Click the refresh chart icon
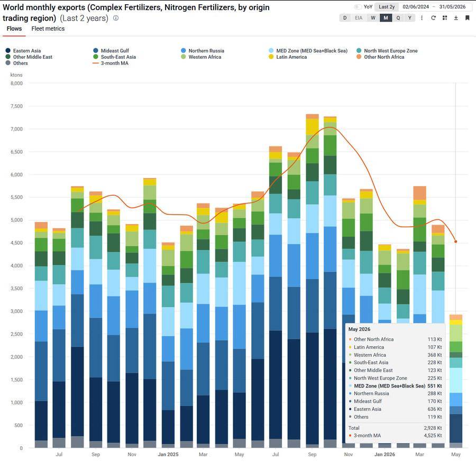The image size is (476, 462). [433, 18]
